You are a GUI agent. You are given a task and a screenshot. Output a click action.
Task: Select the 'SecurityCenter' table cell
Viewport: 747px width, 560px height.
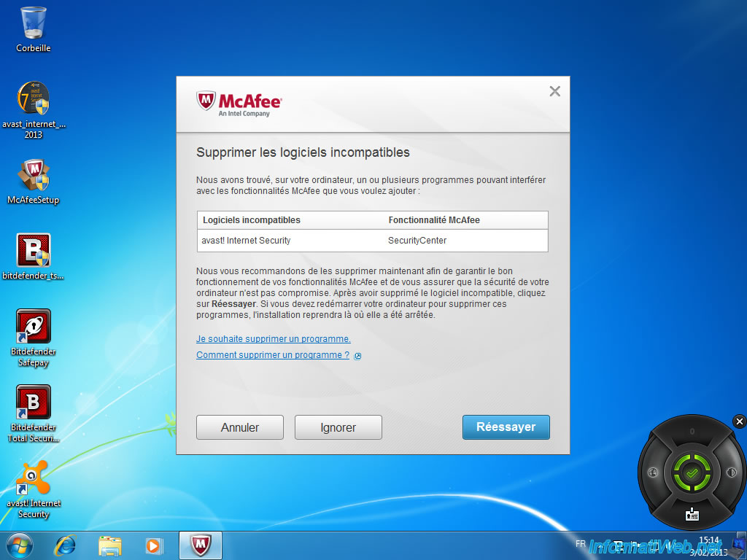(417, 241)
